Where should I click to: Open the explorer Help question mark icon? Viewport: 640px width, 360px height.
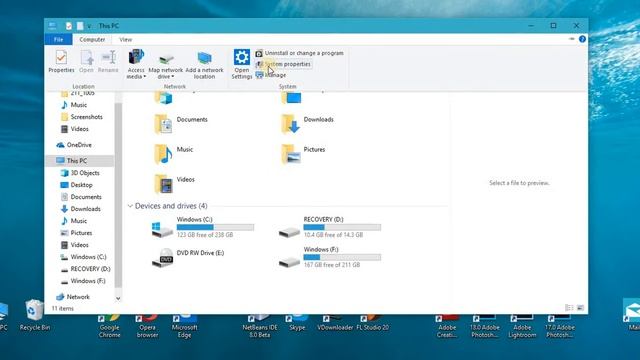582,39
